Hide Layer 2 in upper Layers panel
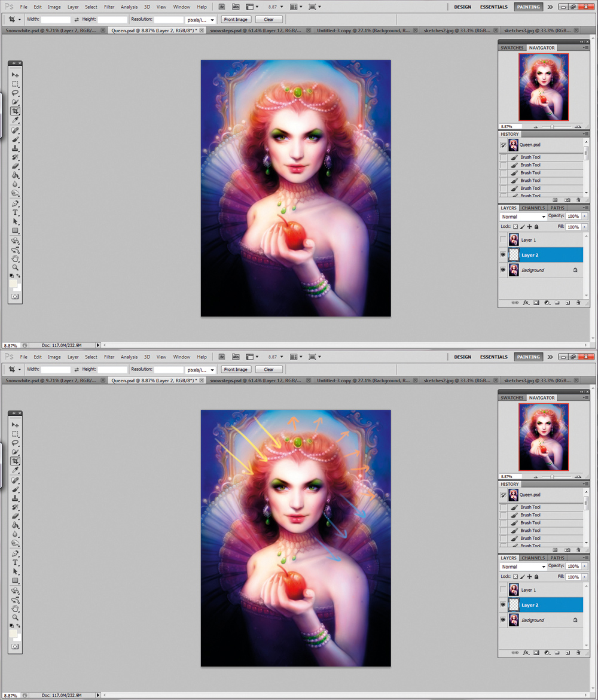This screenshot has width=598, height=700. pyautogui.click(x=503, y=255)
